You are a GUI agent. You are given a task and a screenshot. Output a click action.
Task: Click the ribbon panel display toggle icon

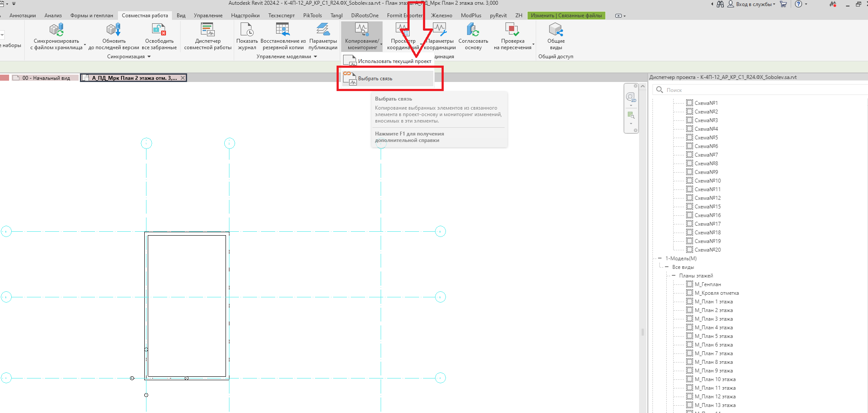pyautogui.click(x=618, y=16)
